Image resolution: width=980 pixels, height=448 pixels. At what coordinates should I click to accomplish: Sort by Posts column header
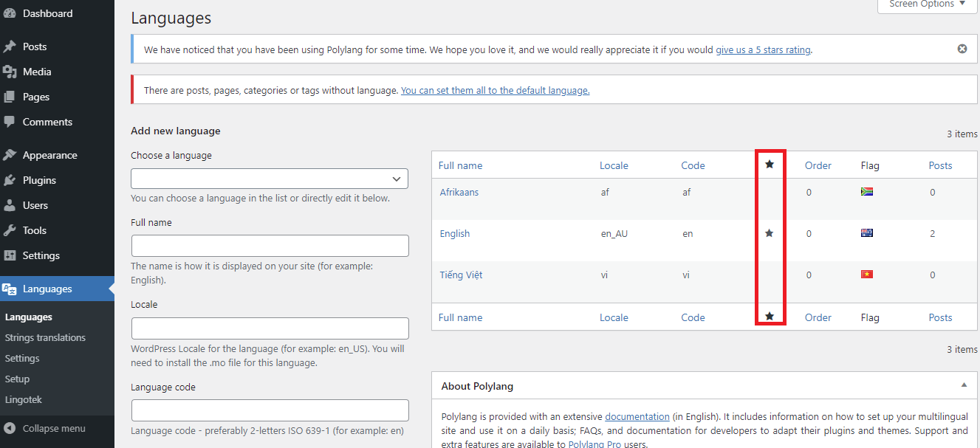tap(940, 165)
